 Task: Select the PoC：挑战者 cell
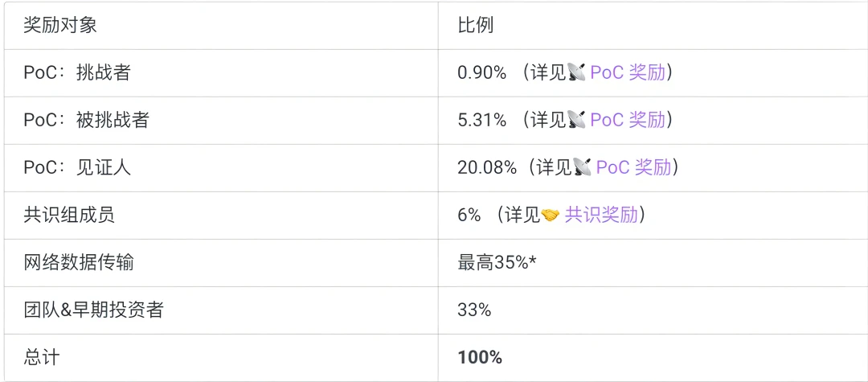click(x=77, y=73)
